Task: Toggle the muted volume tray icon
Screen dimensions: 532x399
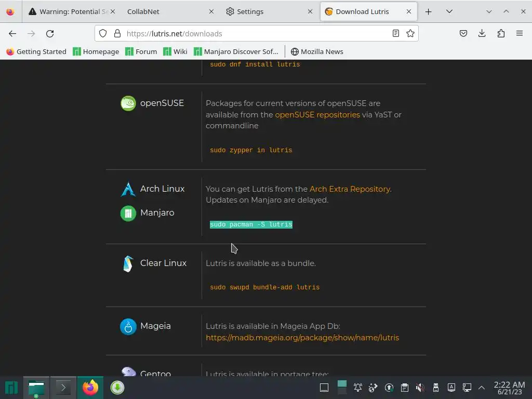Action: 420,388
